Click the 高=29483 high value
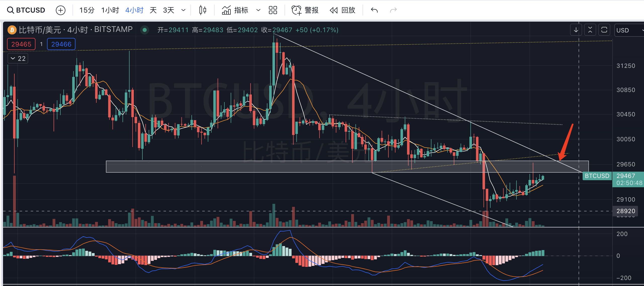The width and height of the screenshot is (644, 286). point(208,30)
